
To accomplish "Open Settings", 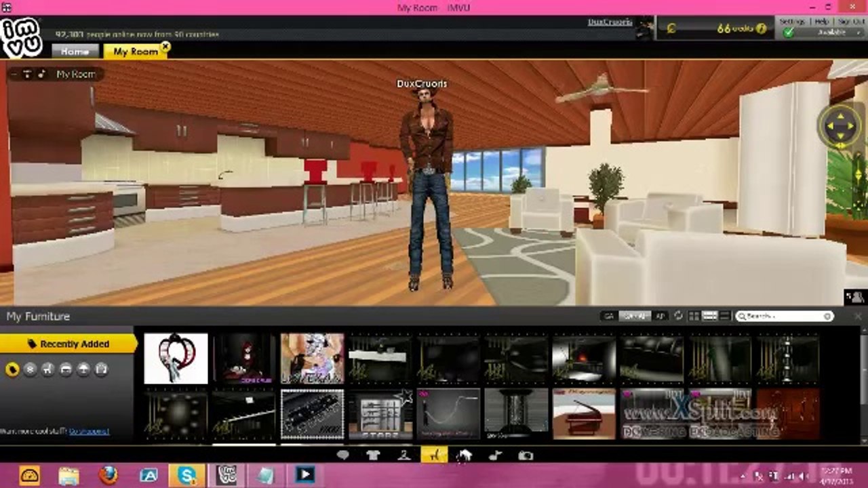I will point(791,22).
